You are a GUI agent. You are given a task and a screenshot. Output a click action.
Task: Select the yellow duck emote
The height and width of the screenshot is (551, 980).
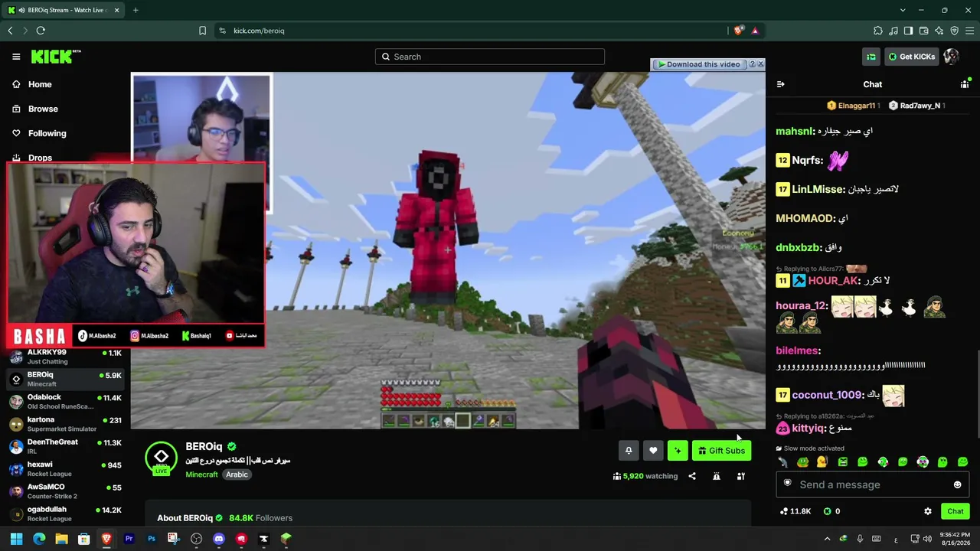point(822,461)
